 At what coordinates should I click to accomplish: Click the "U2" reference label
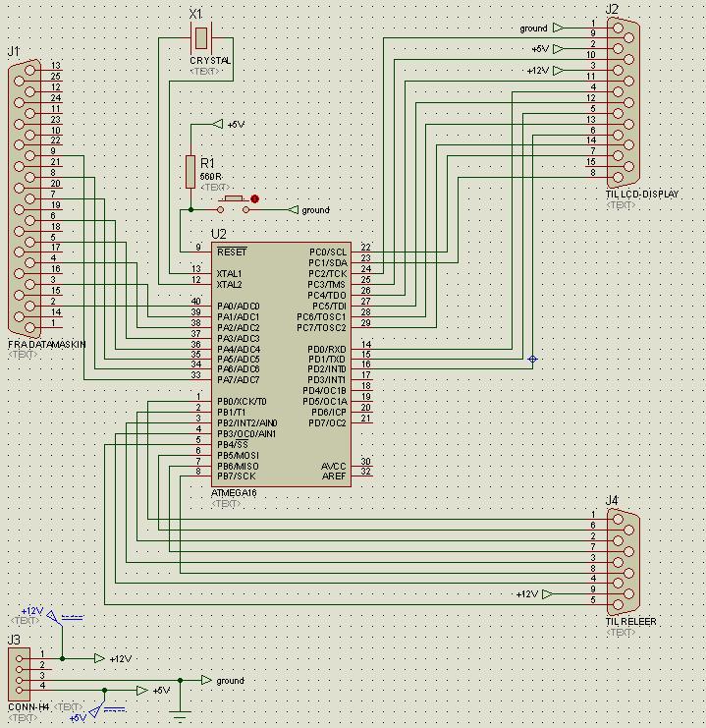219,234
